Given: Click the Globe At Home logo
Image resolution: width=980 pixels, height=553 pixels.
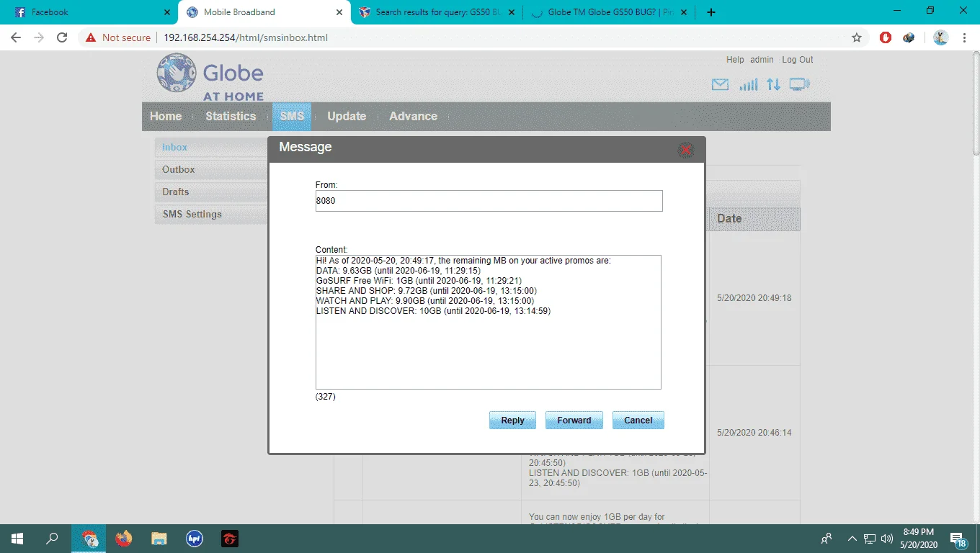Looking at the screenshot, I should [210, 77].
